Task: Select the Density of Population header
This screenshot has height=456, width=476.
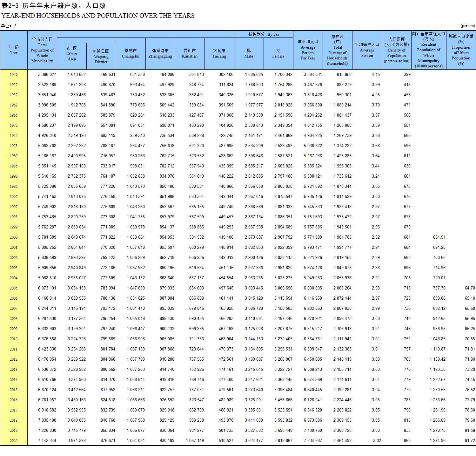Action: [x=396, y=50]
